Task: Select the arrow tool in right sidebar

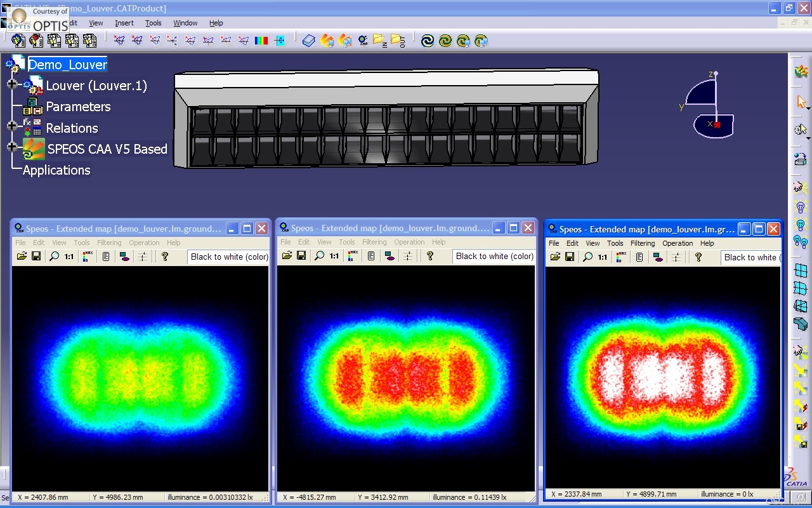Action: (x=801, y=102)
